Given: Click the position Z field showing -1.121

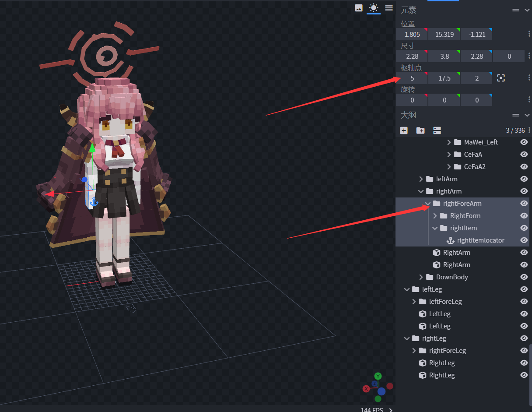Looking at the screenshot, I should (x=476, y=34).
